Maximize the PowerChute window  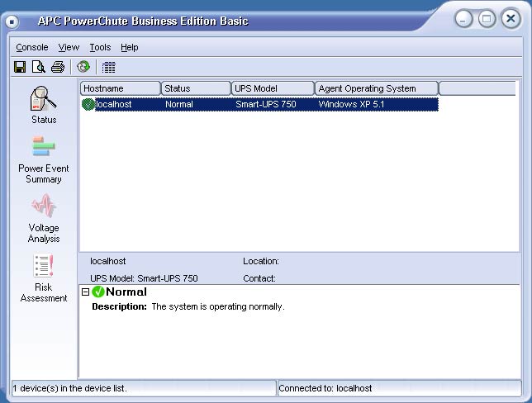[487, 19]
